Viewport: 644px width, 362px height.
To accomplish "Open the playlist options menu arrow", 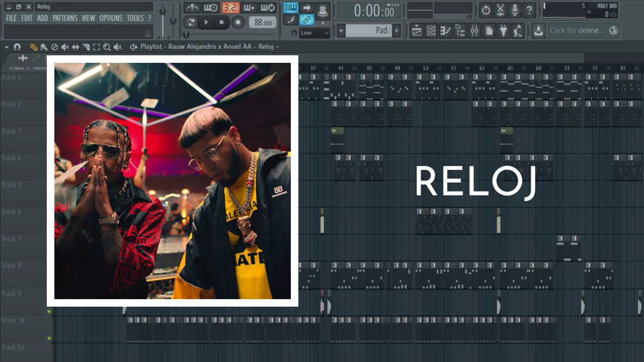I will click(6, 47).
